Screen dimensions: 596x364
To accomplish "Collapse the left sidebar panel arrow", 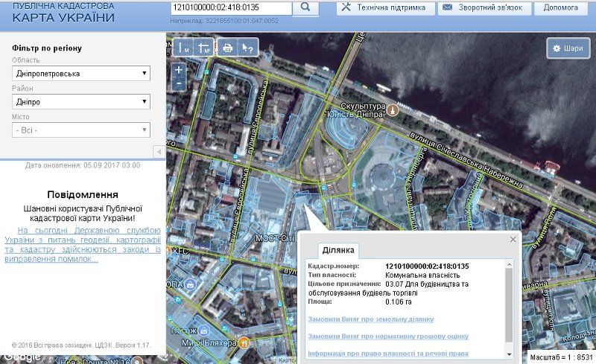I will coord(159,152).
